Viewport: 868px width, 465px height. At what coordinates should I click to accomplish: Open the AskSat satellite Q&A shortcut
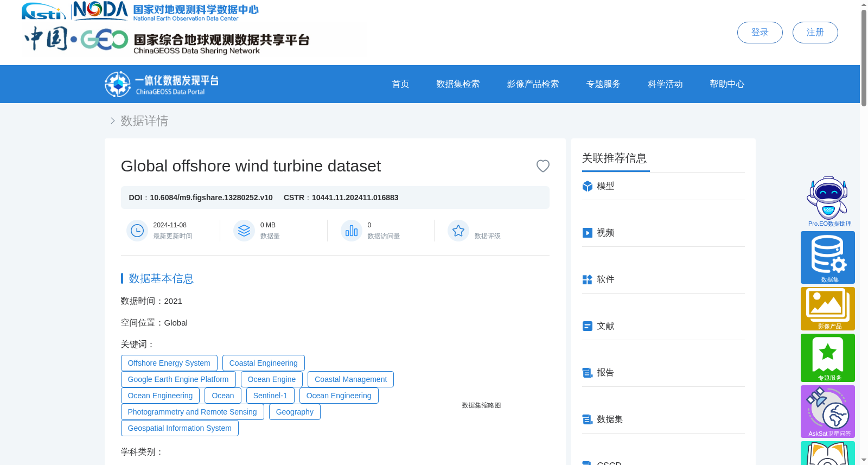pos(828,411)
